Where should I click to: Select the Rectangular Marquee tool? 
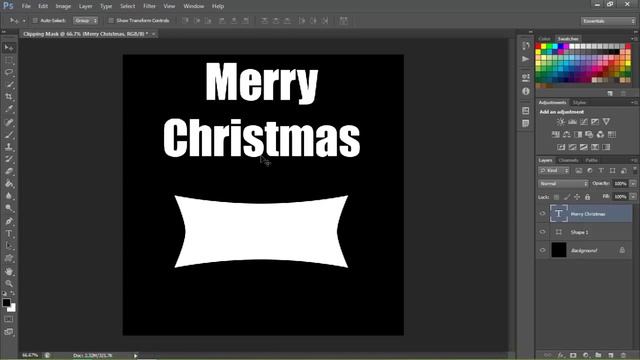tap(9, 60)
